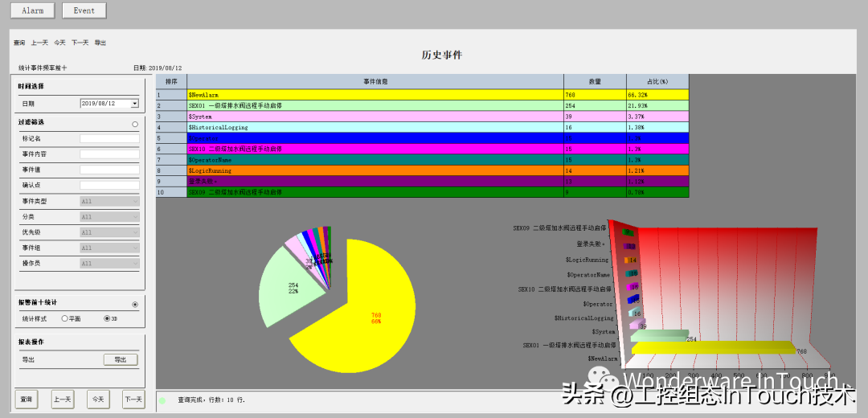Viewport: 868px width, 418px height.
Task: Click the 排序 column header
Action: pyautogui.click(x=172, y=82)
